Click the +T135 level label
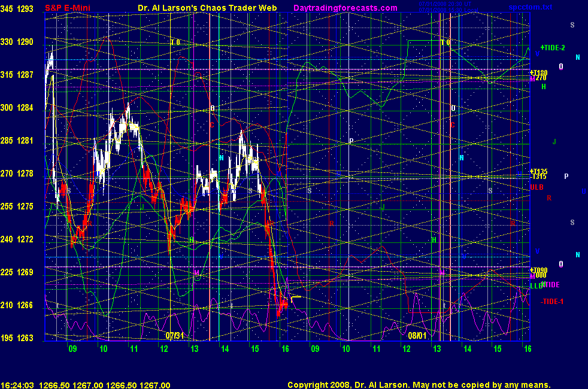588x389 pixels. click(x=539, y=171)
